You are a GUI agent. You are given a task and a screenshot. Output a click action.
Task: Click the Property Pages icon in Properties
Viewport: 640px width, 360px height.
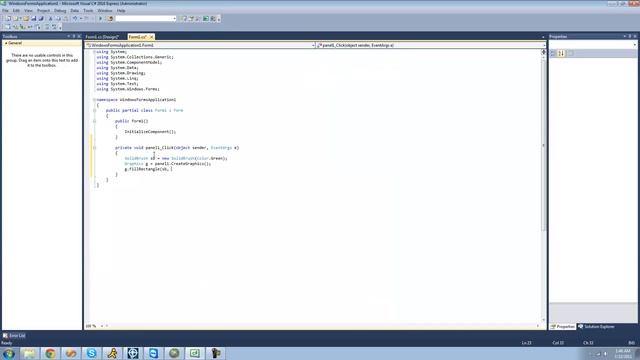tap(571, 53)
